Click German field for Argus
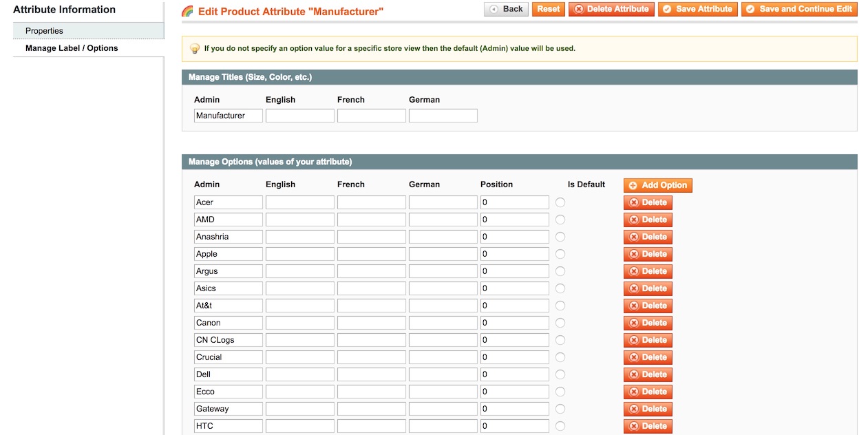 point(443,271)
